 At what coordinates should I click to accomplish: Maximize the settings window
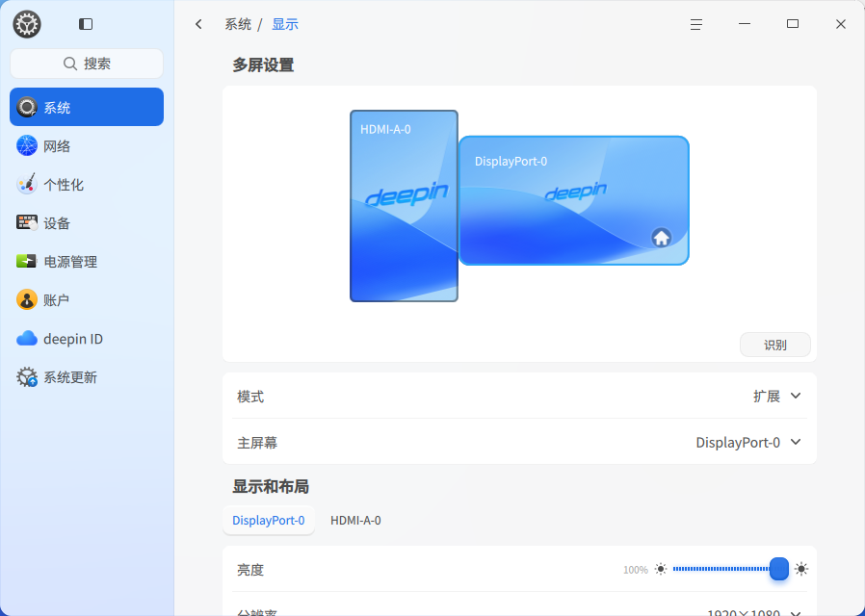pyautogui.click(x=793, y=24)
